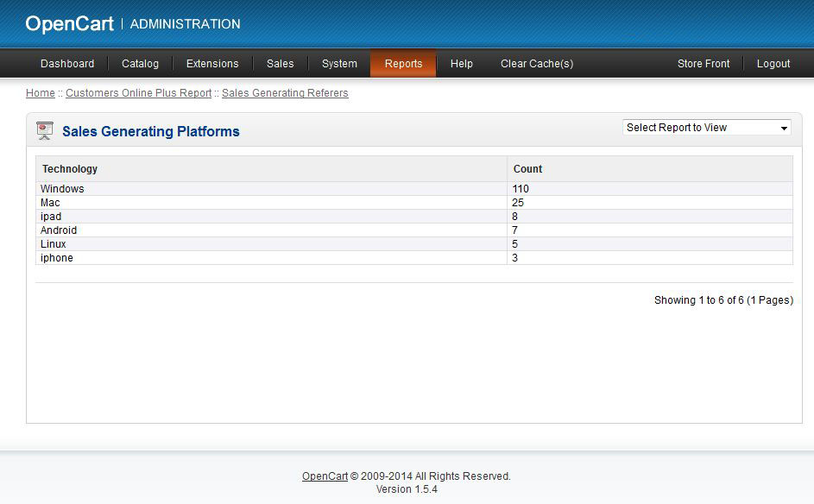Click the report presentation icon beside the heading
The width and height of the screenshot is (814, 504).
click(x=45, y=131)
